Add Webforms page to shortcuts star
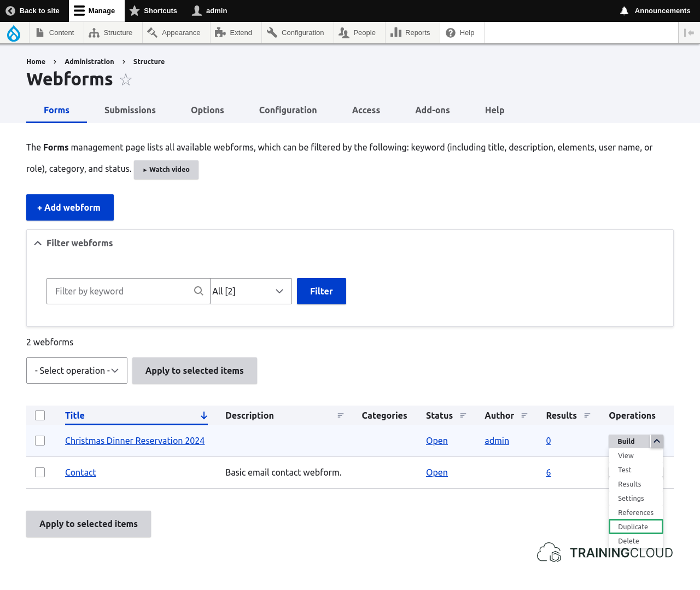Viewport: 700px width, 590px height. tap(126, 80)
